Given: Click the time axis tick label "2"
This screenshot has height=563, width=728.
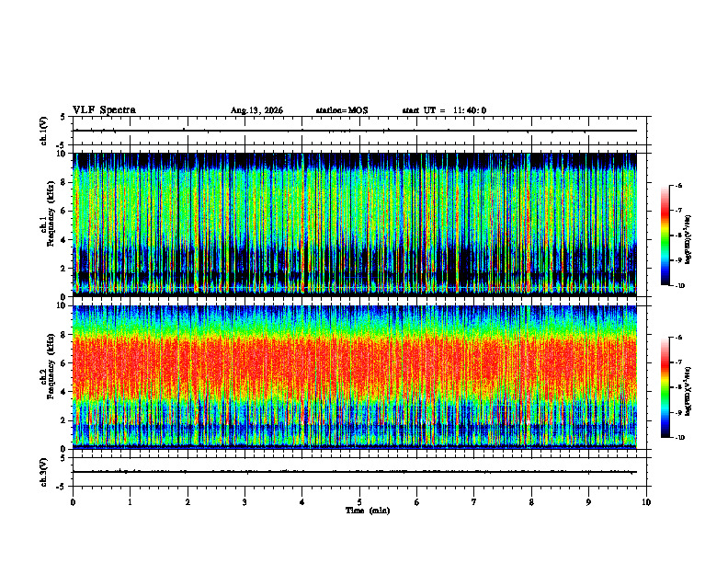Looking at the screenshot, I should [x=188, y=502].
